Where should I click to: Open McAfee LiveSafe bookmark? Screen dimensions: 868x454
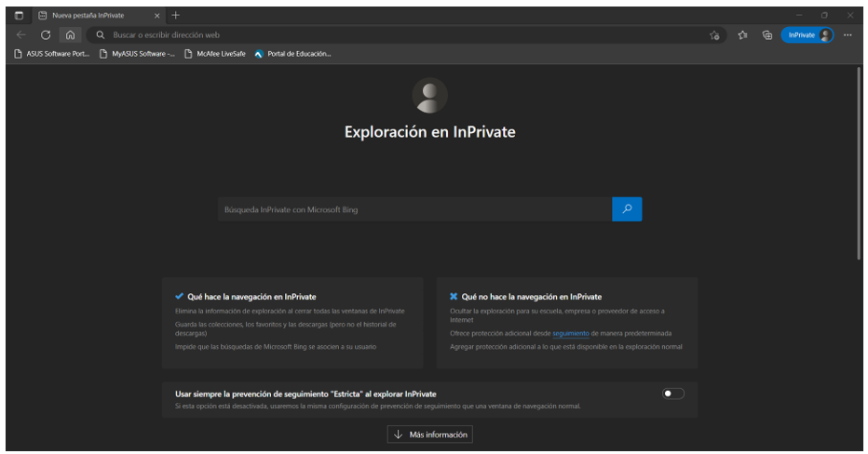pyautogui.click(x=215, y=54)
